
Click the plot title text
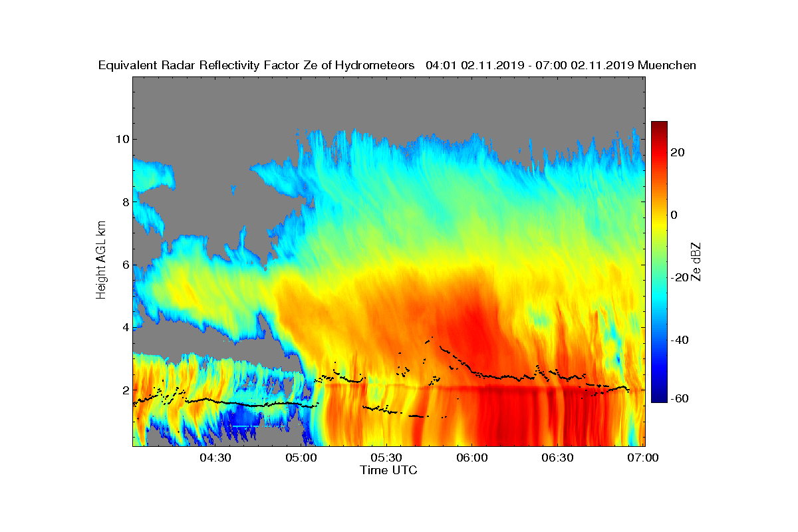pyautogui.click(x=397, y=65)
